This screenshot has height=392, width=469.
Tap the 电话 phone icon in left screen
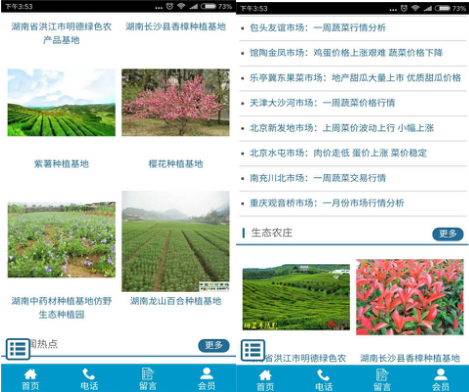pyautogui.click(x=89, y=379)
